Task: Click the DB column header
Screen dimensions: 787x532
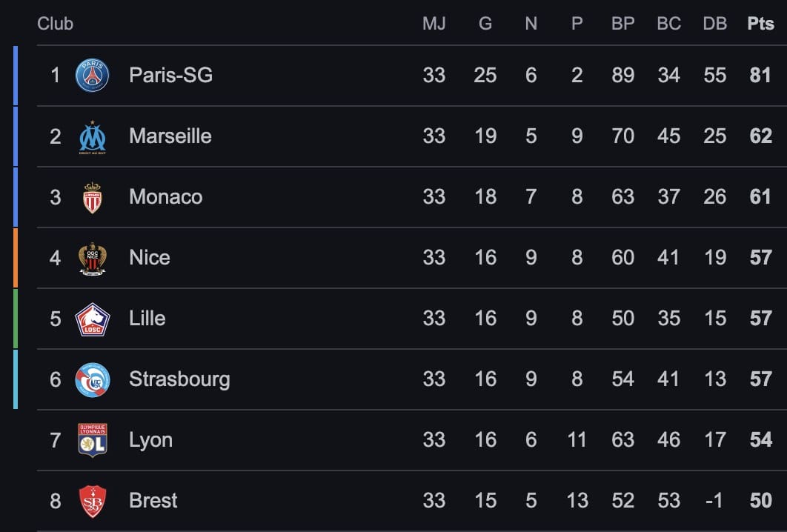Action: click(x=714, y=24)
